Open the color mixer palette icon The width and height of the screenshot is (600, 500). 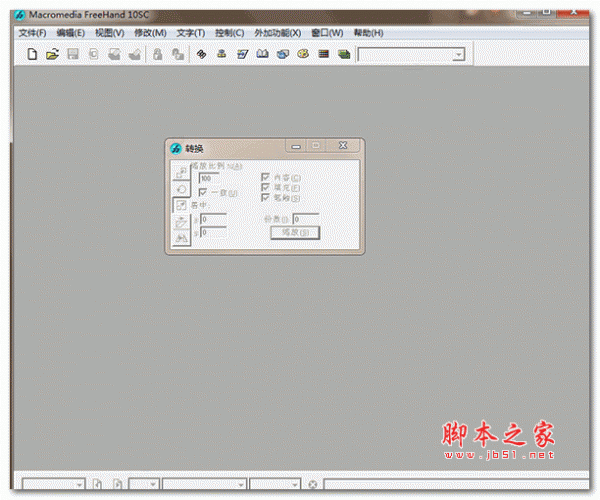pyautogui.click(x=303, y=54)
